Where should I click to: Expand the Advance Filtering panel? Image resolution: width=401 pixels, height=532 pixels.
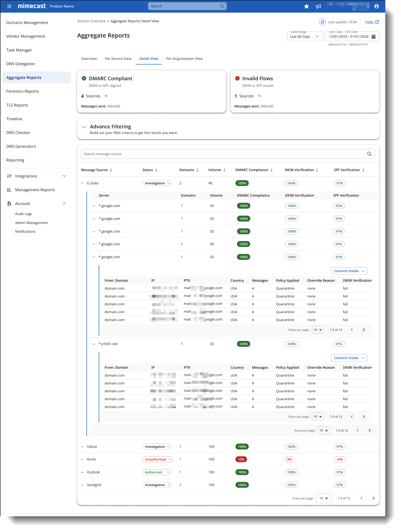coord(84,127)
